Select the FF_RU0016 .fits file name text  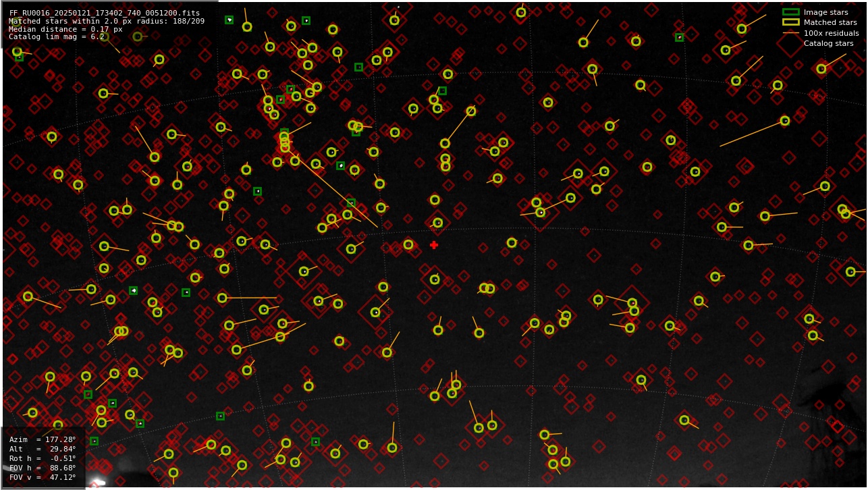(105, 13)
